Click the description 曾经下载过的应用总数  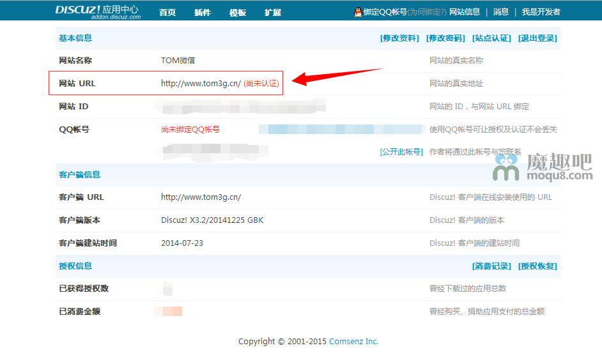point(468,288)
